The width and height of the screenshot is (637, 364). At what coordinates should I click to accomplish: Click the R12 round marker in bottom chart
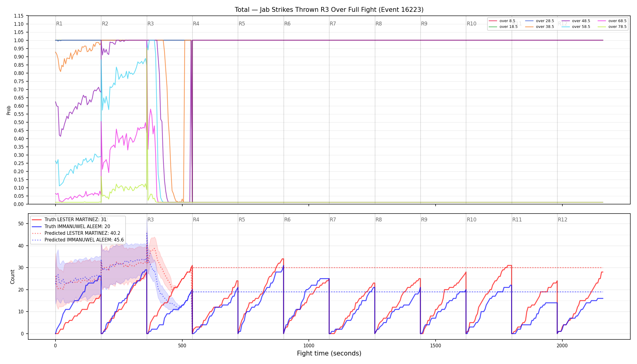click(562, 220)
